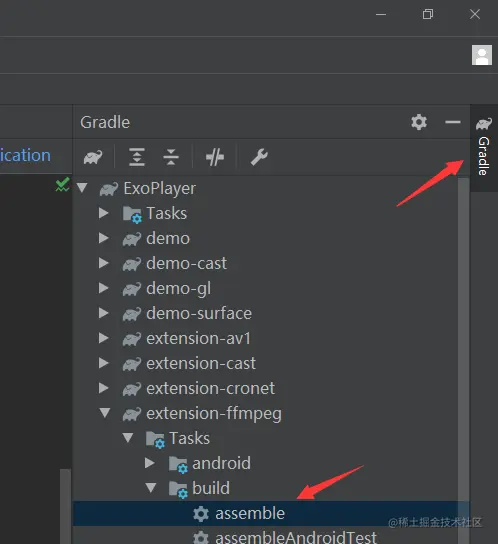Open Gradle build tool settings wrench
The height and width of the screenshot is (544, 498).
(x=259, y=157)
